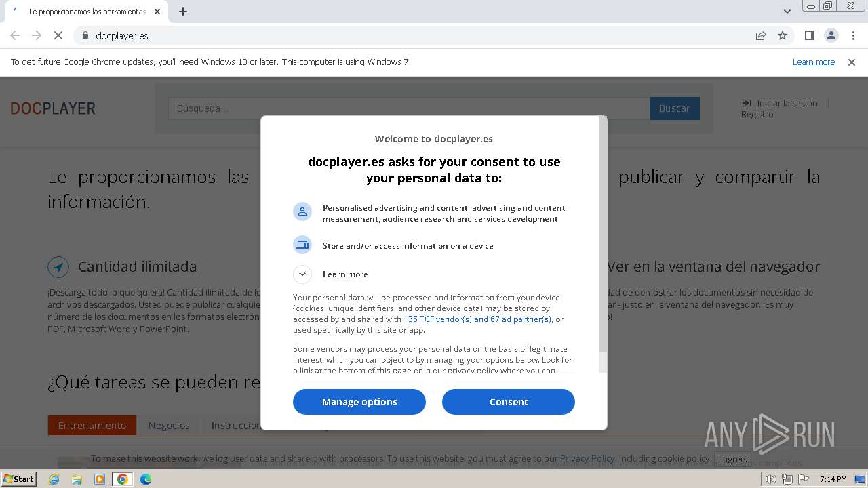
Task: Click the volume speaker tray icon
Action: tap(771, 479)
